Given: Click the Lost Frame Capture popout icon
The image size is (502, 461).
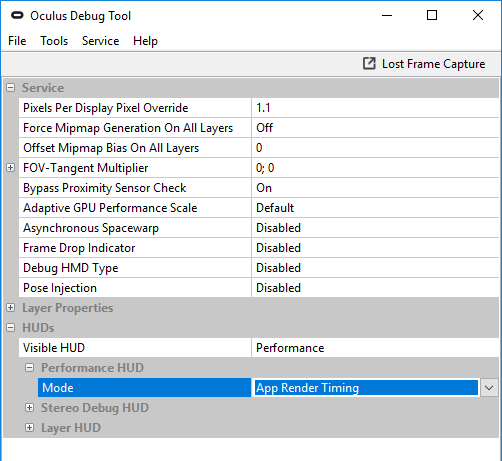Looking at the screenshot, I should [x=369, y=63].
